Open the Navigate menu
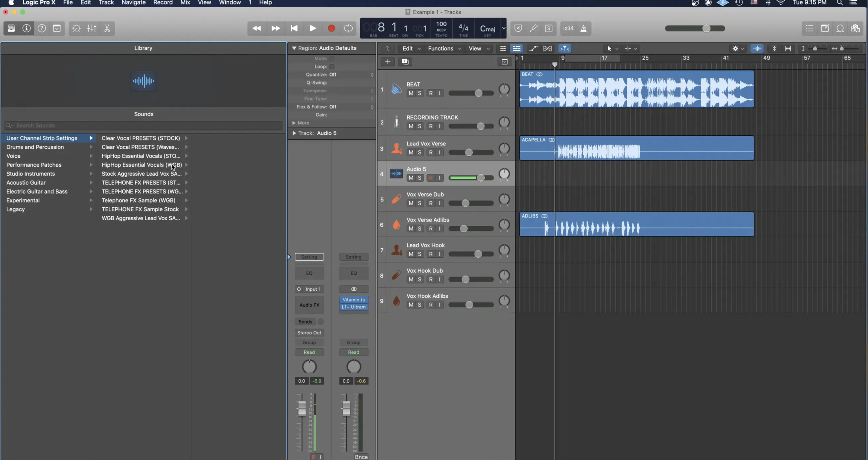This screenshot has height=460, width=868. pyautogui.click(x=134, y=3)
